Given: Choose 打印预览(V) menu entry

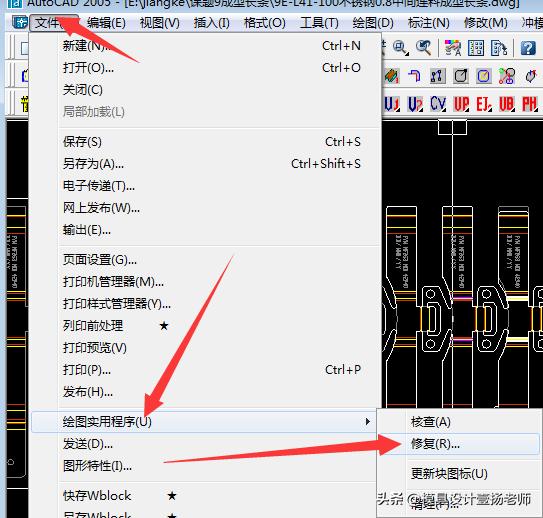Looking at the screenshot, I should click(x=206, y=348).
